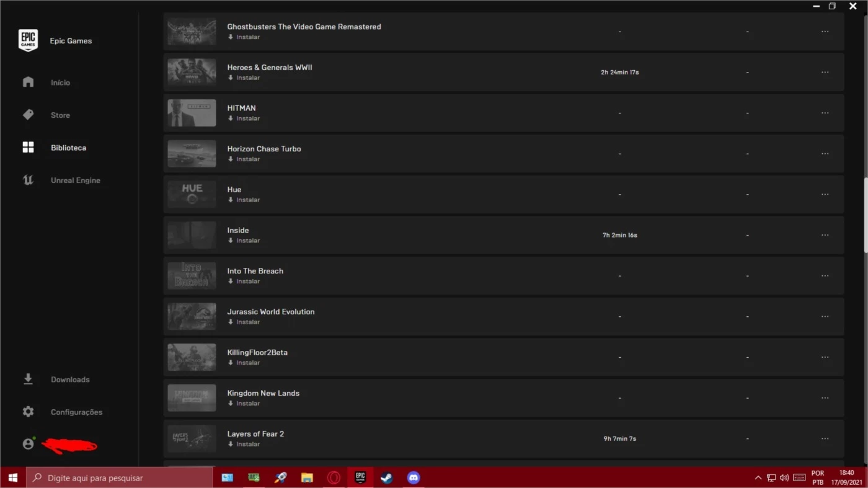Image resolution: width=868 pixels, height=488 pixels.
Task: Open more options for Layers of Fear 2
Action: point(825,439)
